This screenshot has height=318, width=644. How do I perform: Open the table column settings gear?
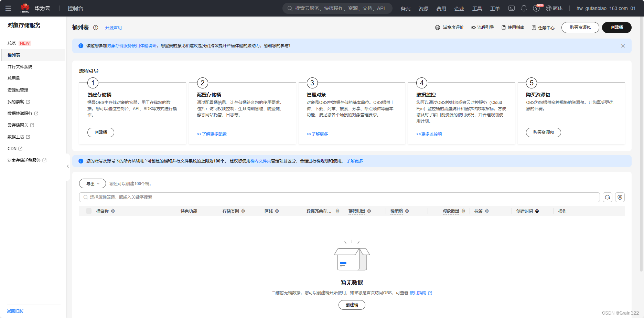pos(620,197)
